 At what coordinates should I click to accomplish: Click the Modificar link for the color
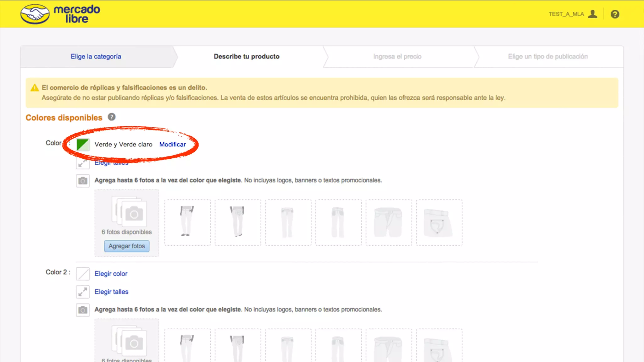pos(172,145)
